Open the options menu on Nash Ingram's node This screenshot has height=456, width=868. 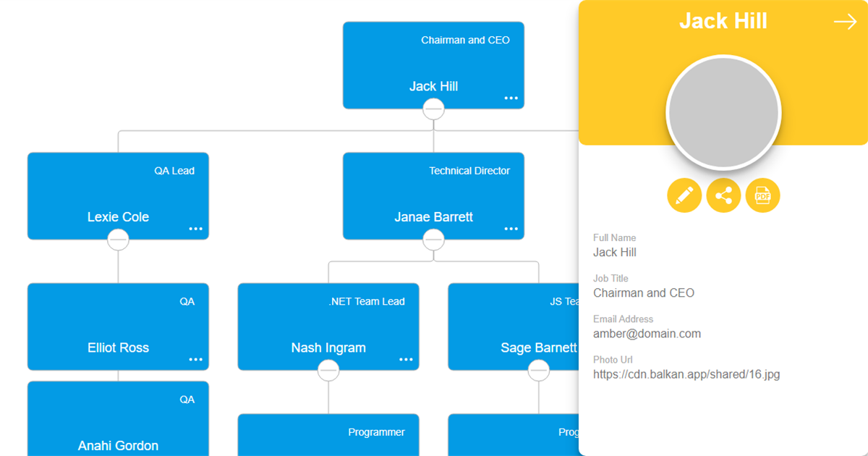pyautogui.click(x=406, y=358)
